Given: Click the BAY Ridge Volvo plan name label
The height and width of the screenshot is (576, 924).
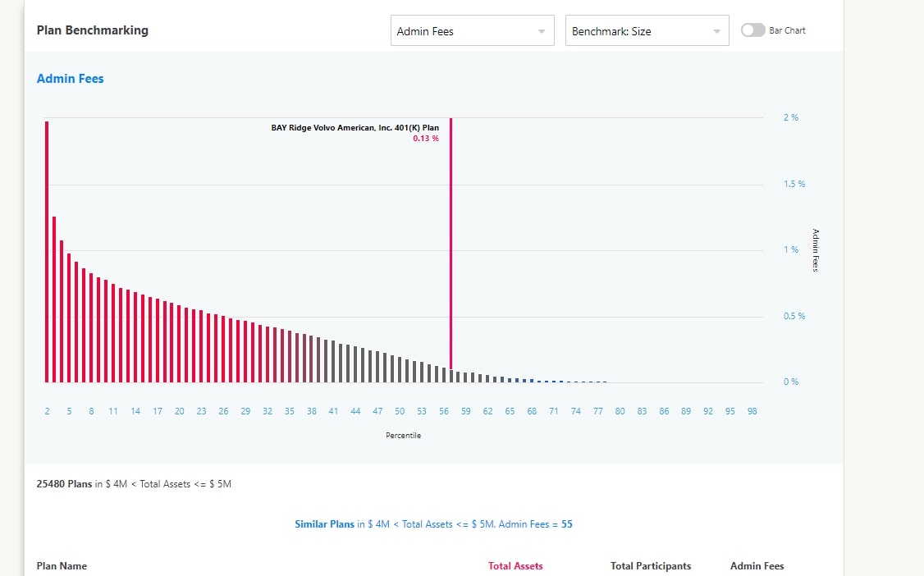Looking at the screenshot, I should click(x=355, y=128).
